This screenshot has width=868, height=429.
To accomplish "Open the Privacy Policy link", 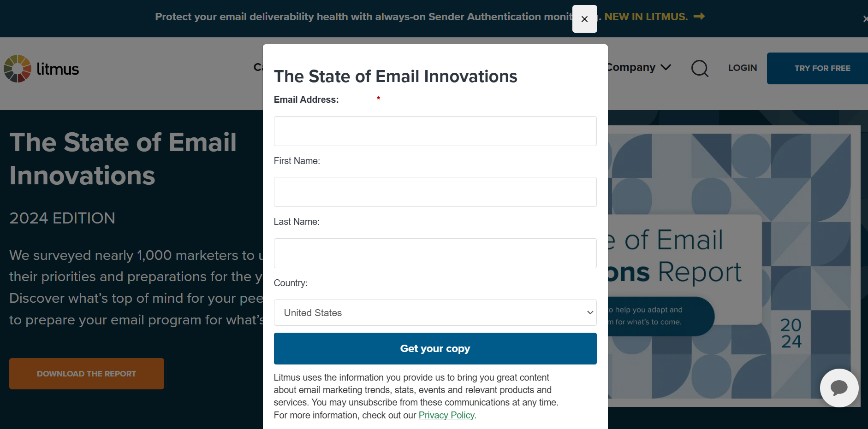I will [x=446, y=415].
